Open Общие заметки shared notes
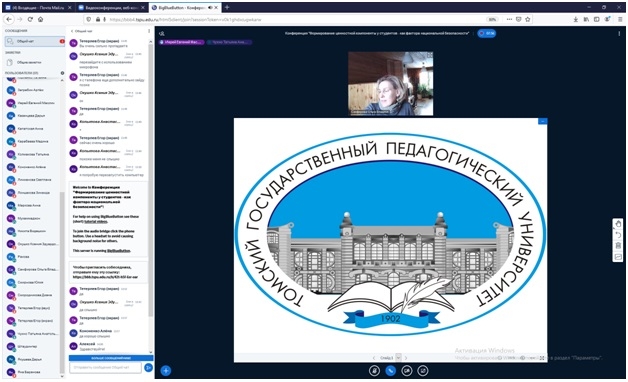This screenshot has width=628, height=382. coord(35,62)
